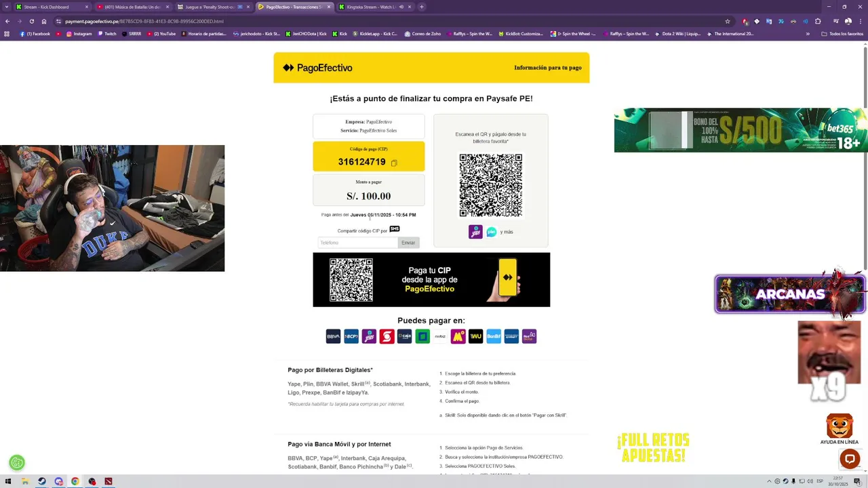Open the Chrome profile avatar
Screen dimensions: 868x488
tap(848, 21)
